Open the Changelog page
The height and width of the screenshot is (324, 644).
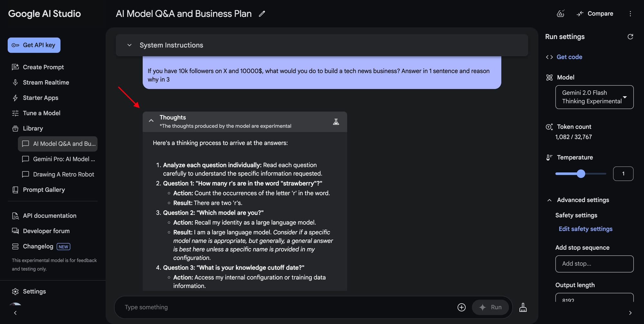pos(38,246)
